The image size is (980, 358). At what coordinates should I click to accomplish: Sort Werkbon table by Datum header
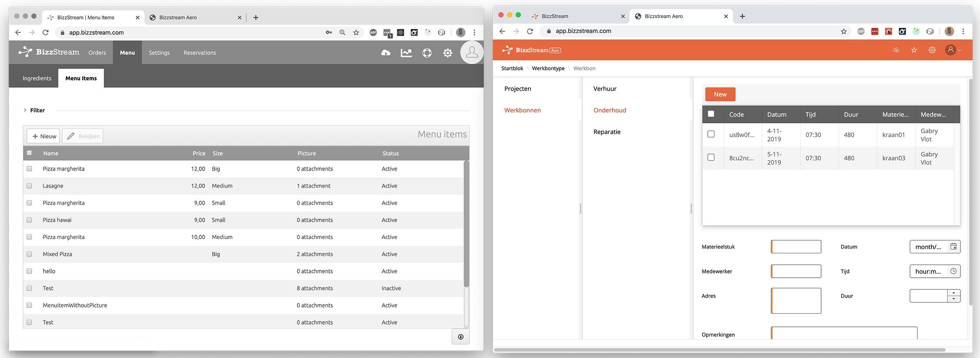click(x=777, y=115)
